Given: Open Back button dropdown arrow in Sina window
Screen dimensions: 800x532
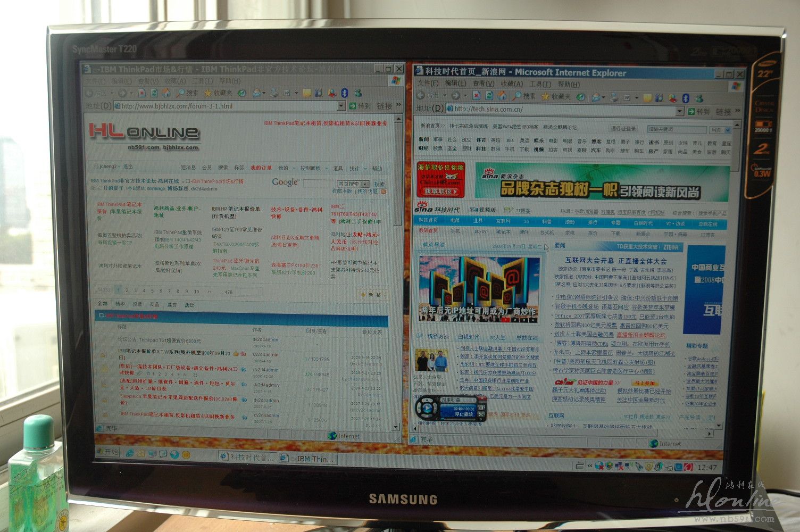Looking at the screenshot, I should point(444,96).
